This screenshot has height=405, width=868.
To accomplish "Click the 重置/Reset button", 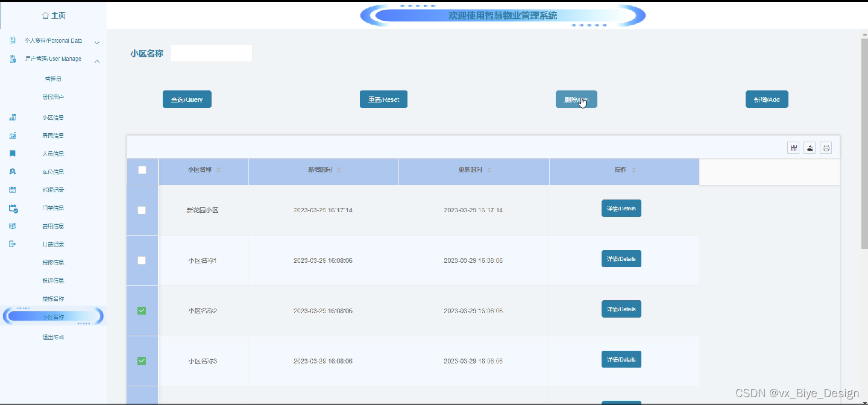I will [x=383, y=99].
